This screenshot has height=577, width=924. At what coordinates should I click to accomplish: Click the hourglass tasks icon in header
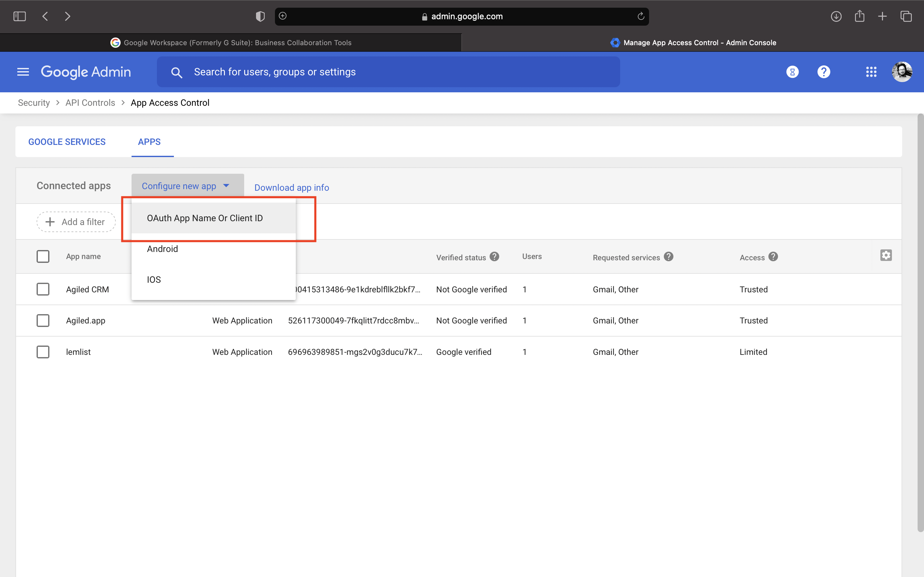[x=792, y=72]
